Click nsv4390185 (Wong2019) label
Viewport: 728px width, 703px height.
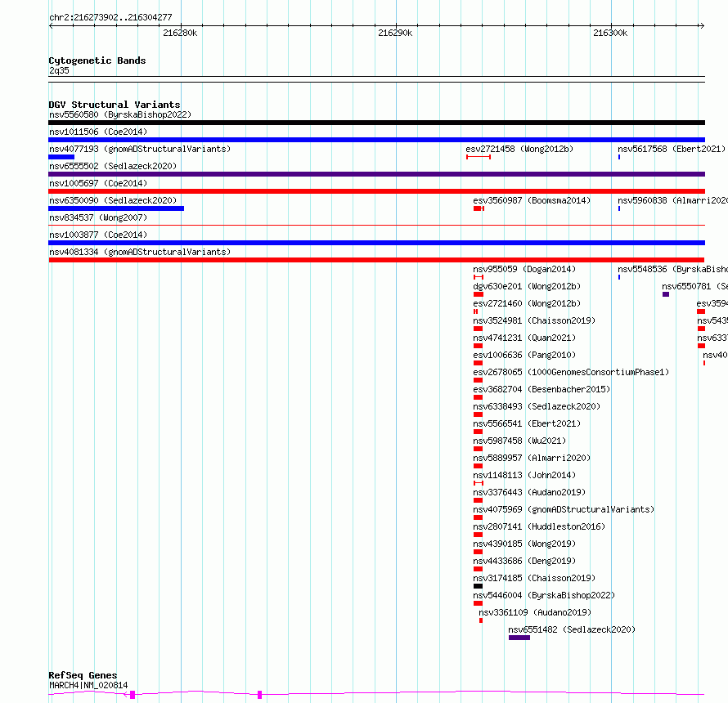coord(524,544)
